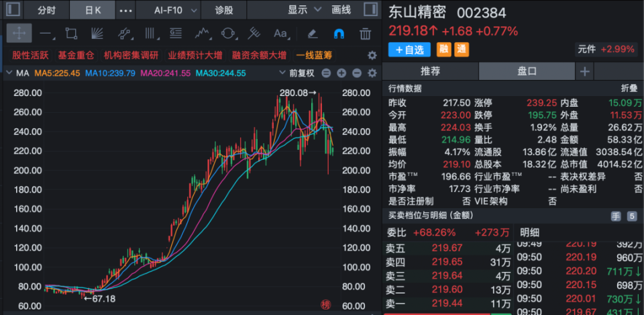This screenshot has width=644, height=315.
Task: Click the red 榜 badge on chart
Action: 326,305
